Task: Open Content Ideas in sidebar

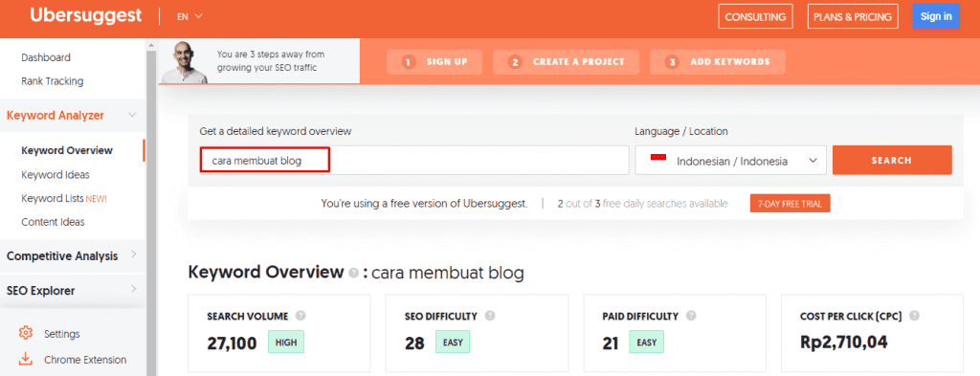Action: pos(53,222)
